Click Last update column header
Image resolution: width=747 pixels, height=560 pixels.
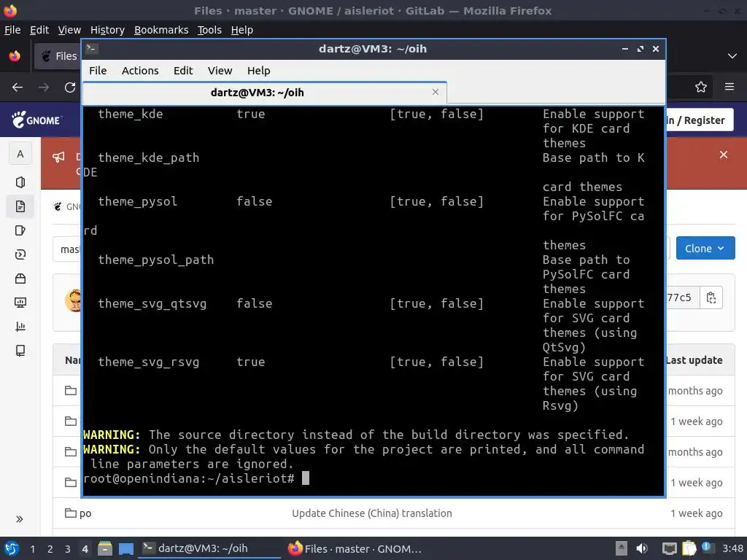[x=694, y=360]
